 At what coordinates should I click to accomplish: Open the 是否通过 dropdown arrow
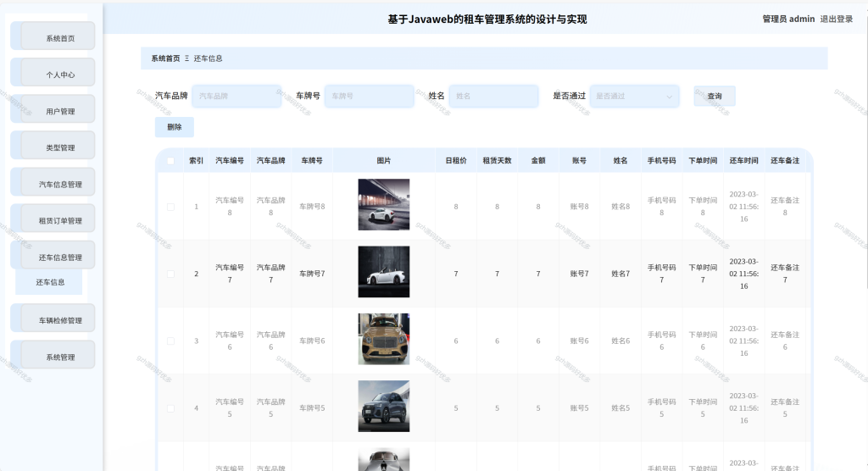[x=670, y=97]
